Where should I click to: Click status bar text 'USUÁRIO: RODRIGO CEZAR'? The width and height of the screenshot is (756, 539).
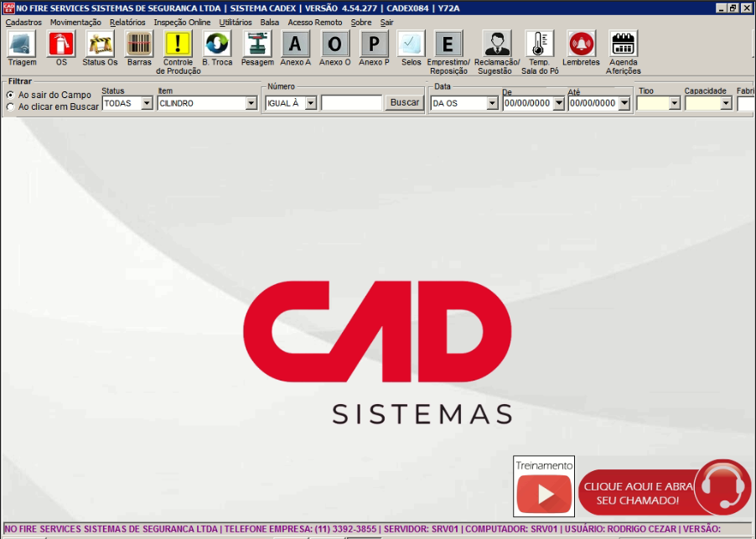620,529
